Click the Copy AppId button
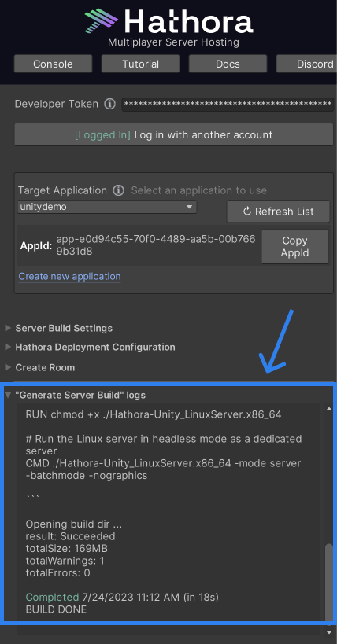The width and height of the screenshot is (337, 644). [x=294, y=246]
